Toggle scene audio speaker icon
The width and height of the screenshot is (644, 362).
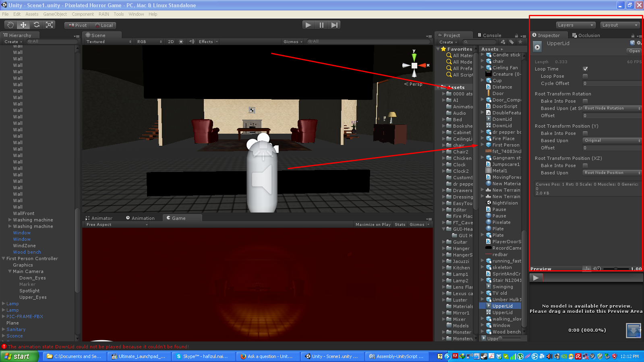coord(191,41)
